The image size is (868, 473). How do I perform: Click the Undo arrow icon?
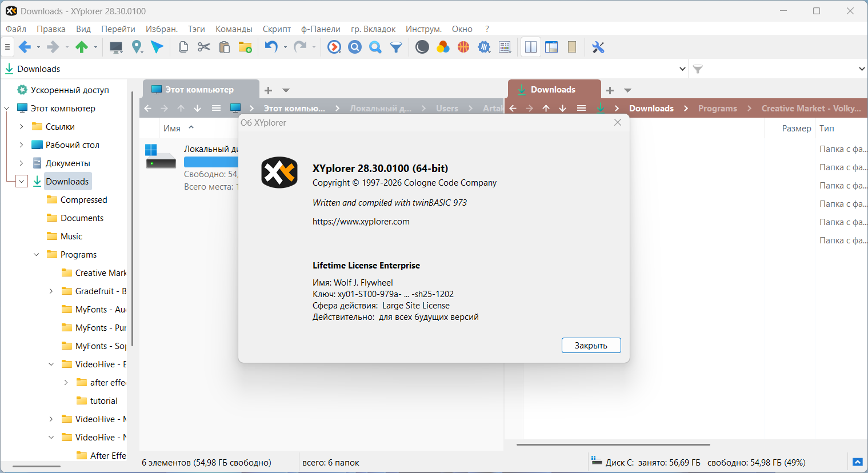(271, 47)
